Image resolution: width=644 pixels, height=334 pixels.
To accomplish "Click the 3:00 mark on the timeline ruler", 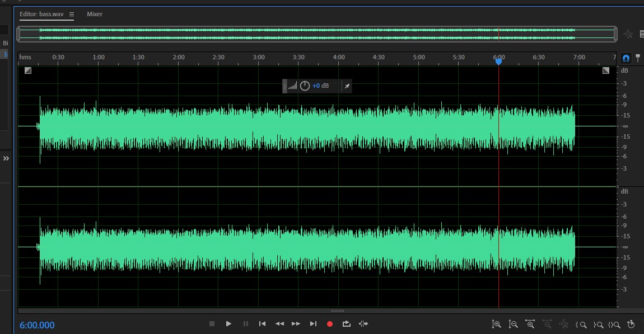I will tap(258, 57).
